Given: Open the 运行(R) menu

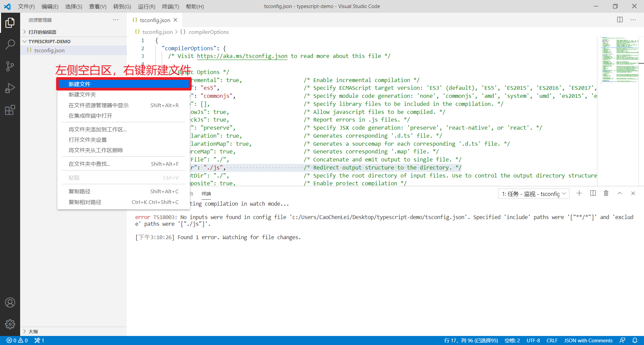Looking at the screenshot, I should click(x=146, y=6).
